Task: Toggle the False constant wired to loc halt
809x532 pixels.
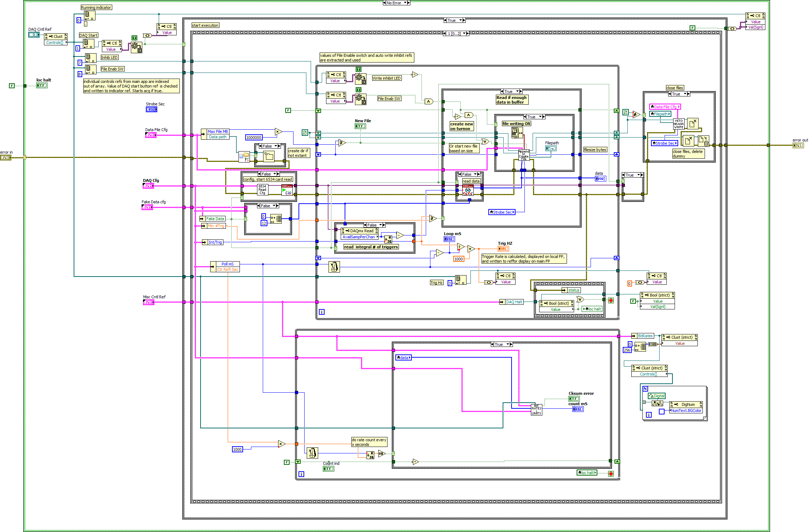Action: 11,86
